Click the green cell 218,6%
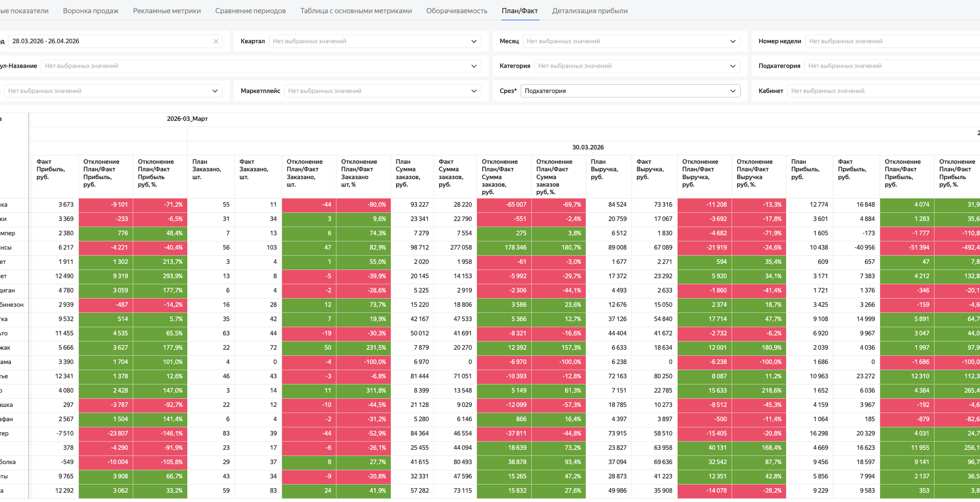The image size is (980, 502). click(x=759, y=391)
